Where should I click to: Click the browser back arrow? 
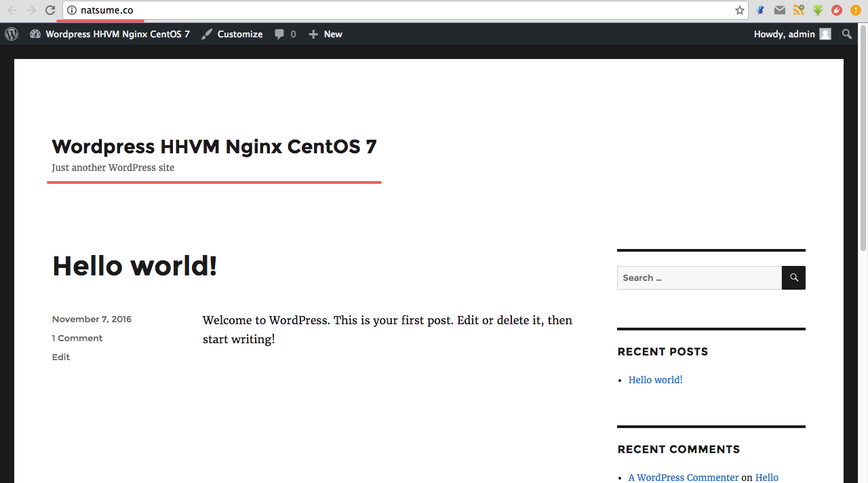(12, 10)
